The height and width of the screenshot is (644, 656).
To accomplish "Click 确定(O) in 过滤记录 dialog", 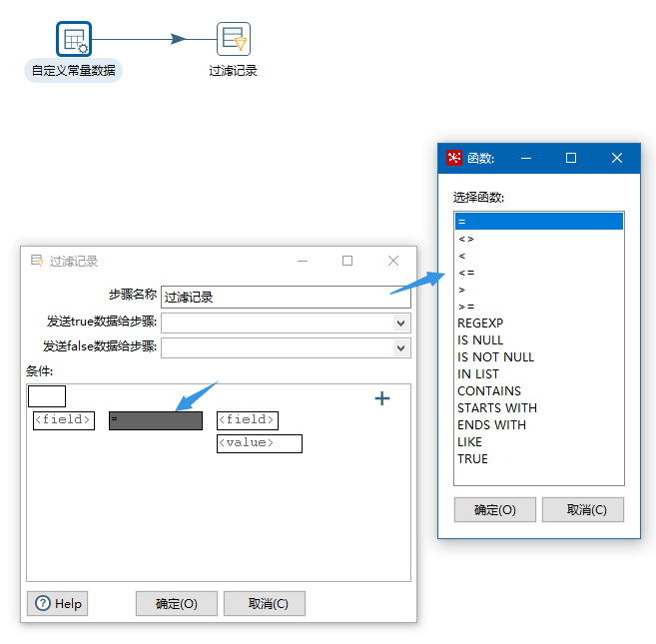I will (x=177, y=603).
